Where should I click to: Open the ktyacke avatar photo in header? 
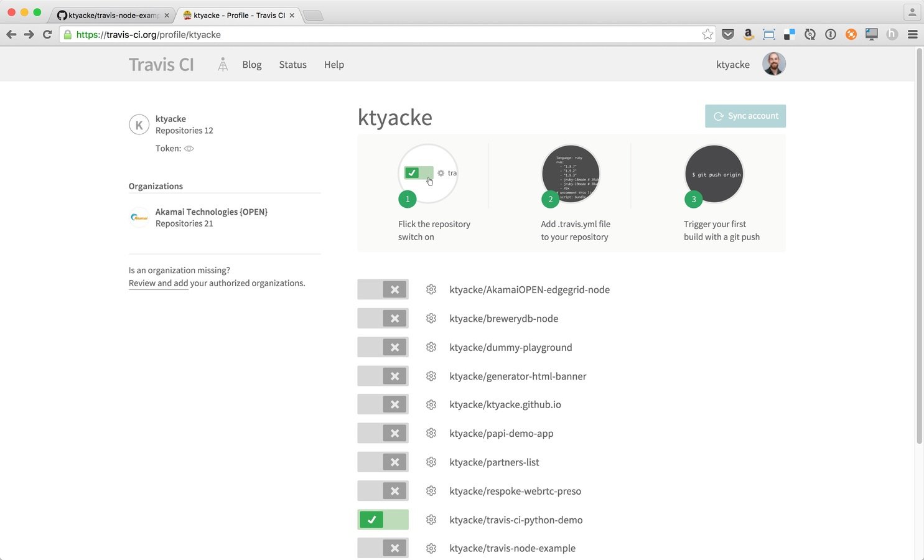[774, 64]
